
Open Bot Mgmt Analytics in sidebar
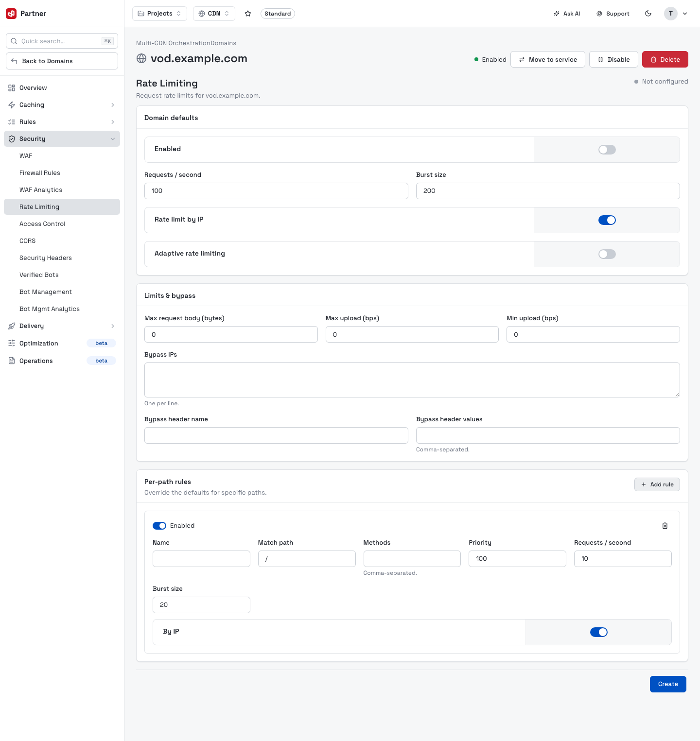62,309
